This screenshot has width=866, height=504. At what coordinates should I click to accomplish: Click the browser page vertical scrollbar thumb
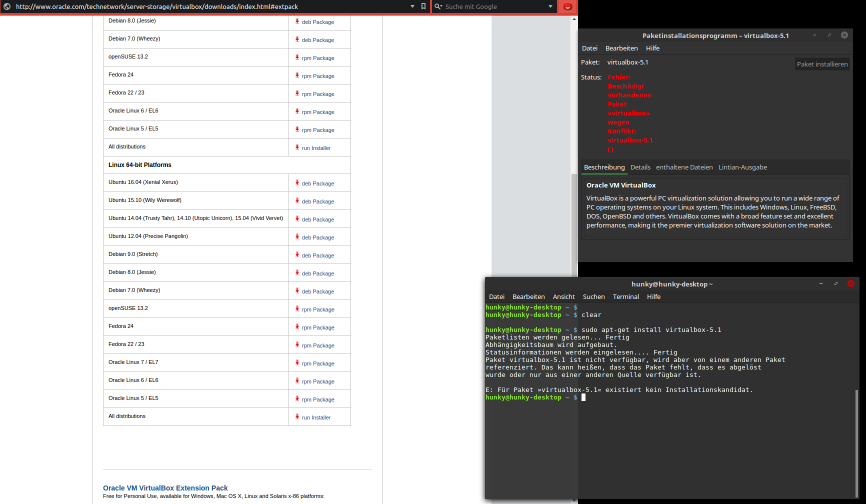(x=574, y=225)
